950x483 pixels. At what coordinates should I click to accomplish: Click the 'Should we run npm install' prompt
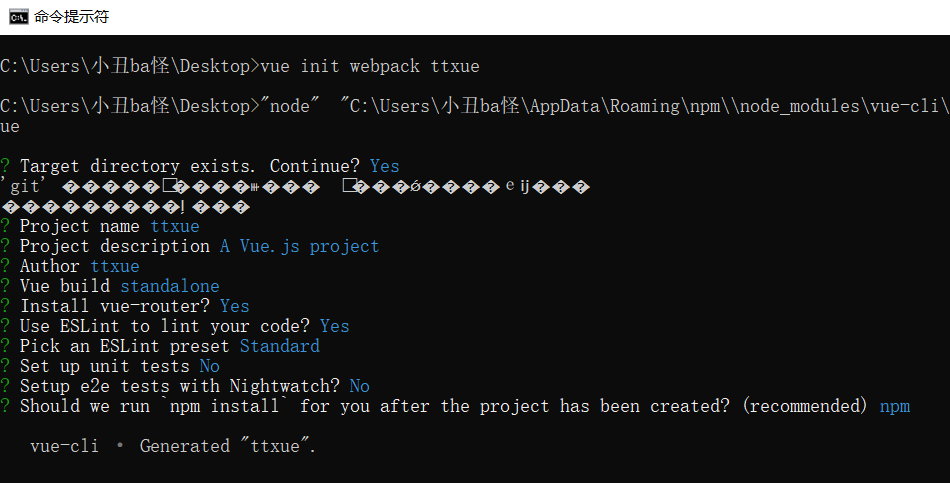pyautogui.click(x=440, y=406)
